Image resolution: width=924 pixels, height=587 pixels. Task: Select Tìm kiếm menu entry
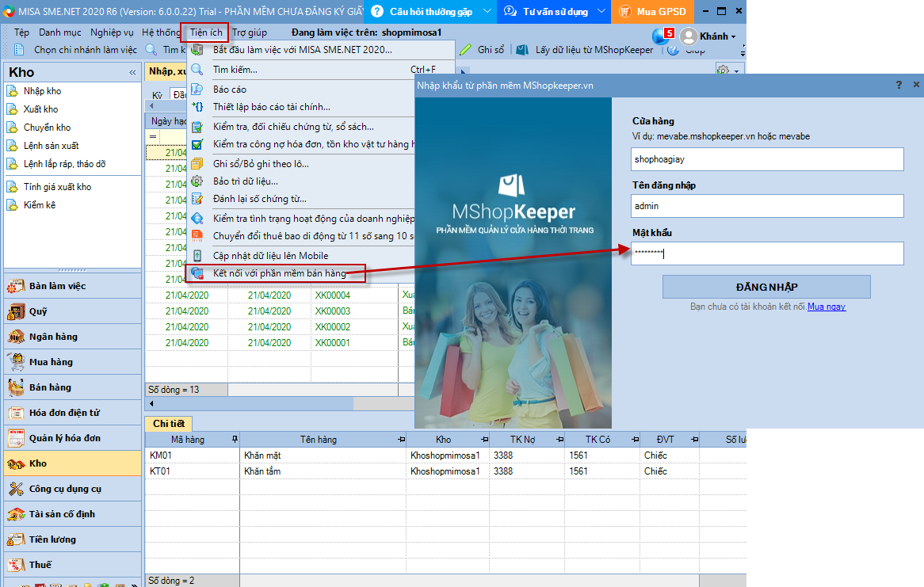(235, 70)
